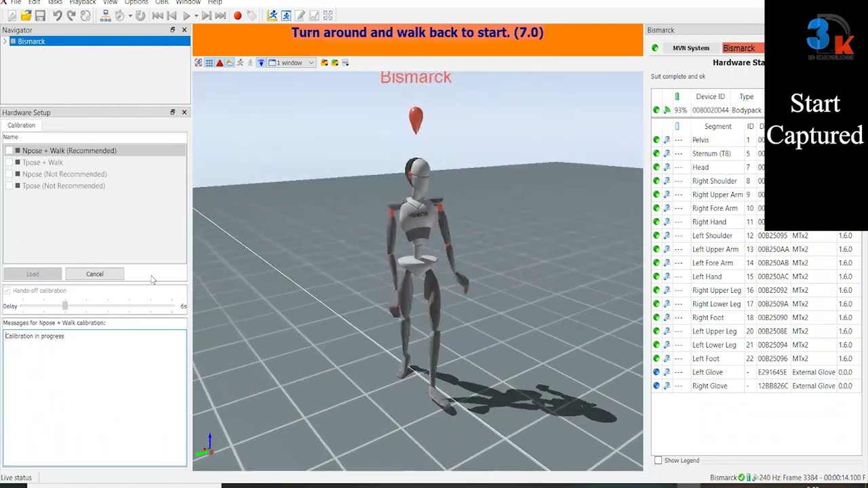The image size is (868, 488).
Task: Click the circular refresh toolbar icon
Action: 140,16
